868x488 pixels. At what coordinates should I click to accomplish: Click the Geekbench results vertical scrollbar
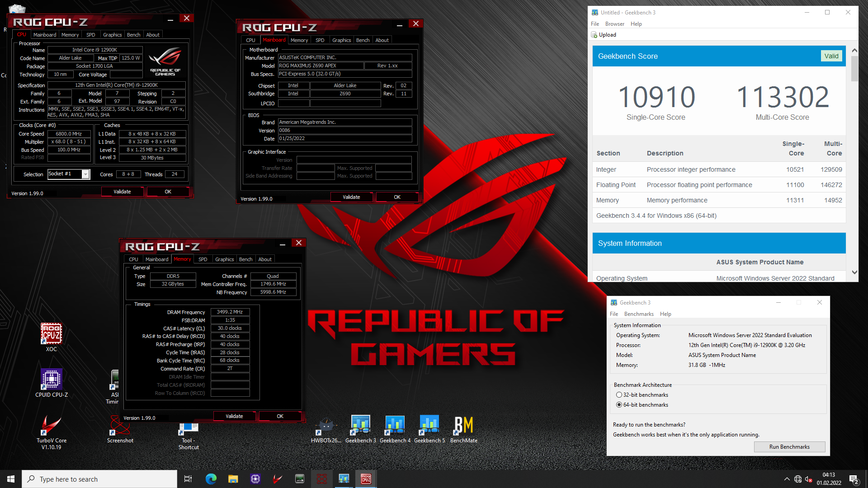click(x=854, y=69)
